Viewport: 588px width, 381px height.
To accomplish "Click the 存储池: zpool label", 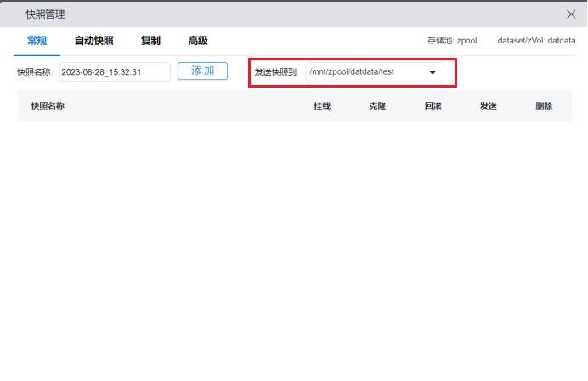I will pos(451,41).
